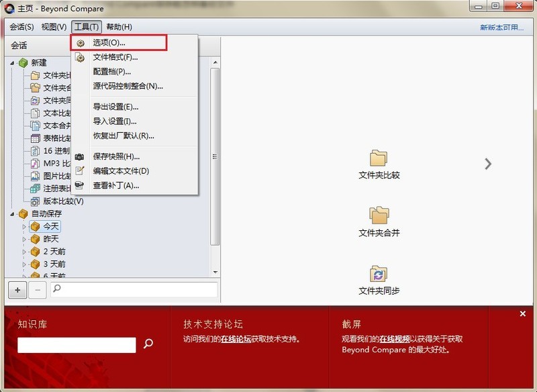Select the MP3 compare icon in the tree

(x=35, y=163)
